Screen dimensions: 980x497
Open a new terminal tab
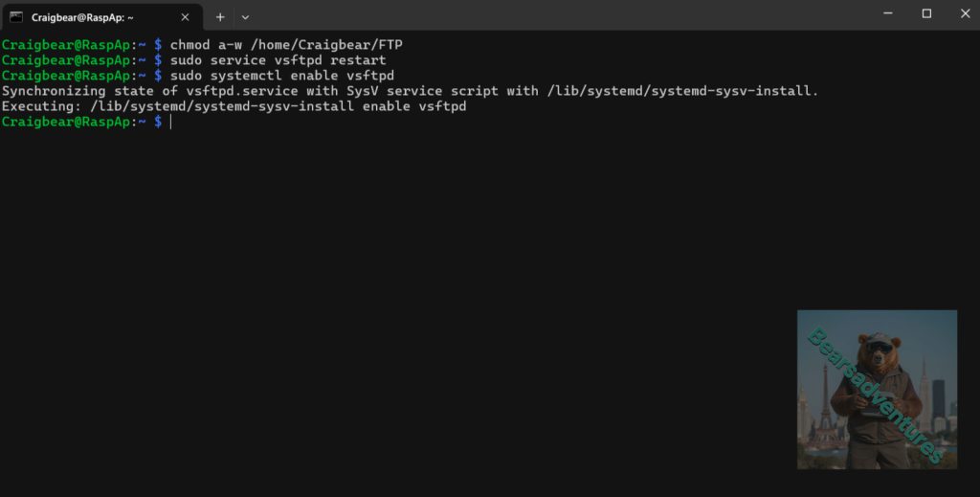[219, 16]
